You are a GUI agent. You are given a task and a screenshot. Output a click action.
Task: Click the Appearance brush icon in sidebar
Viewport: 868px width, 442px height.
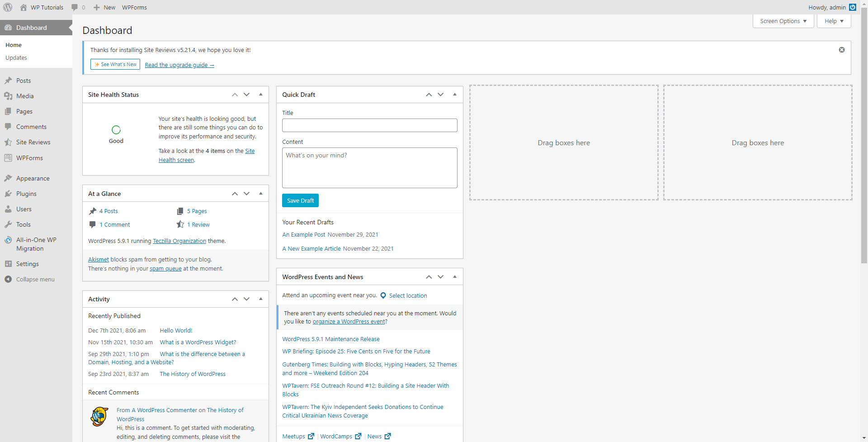click(x=8, y=178)
